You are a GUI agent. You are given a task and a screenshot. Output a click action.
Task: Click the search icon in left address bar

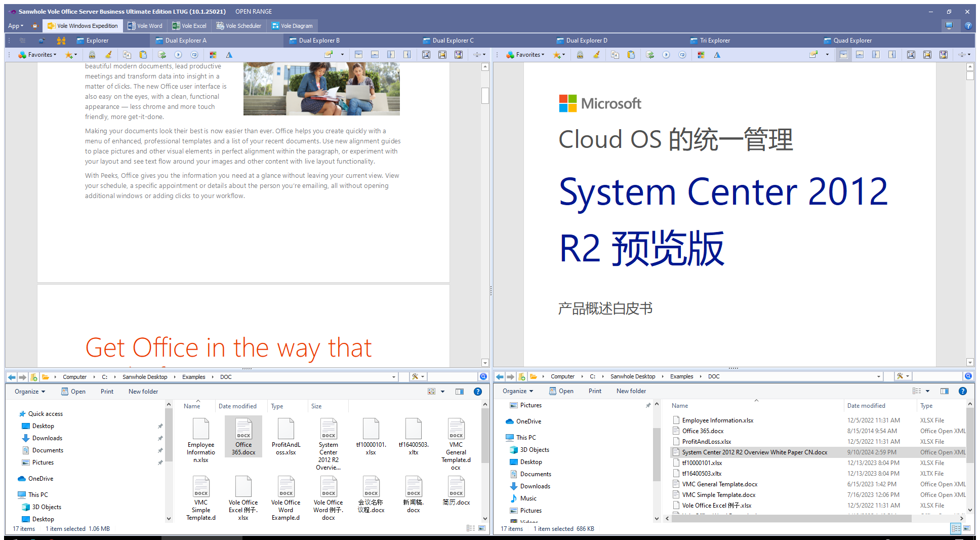[x=483, y=376]
